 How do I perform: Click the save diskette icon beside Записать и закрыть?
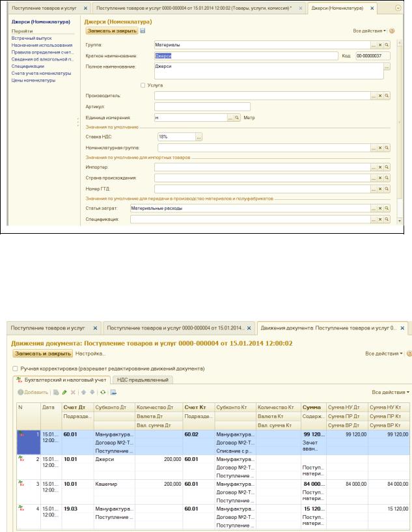(143, 31)
